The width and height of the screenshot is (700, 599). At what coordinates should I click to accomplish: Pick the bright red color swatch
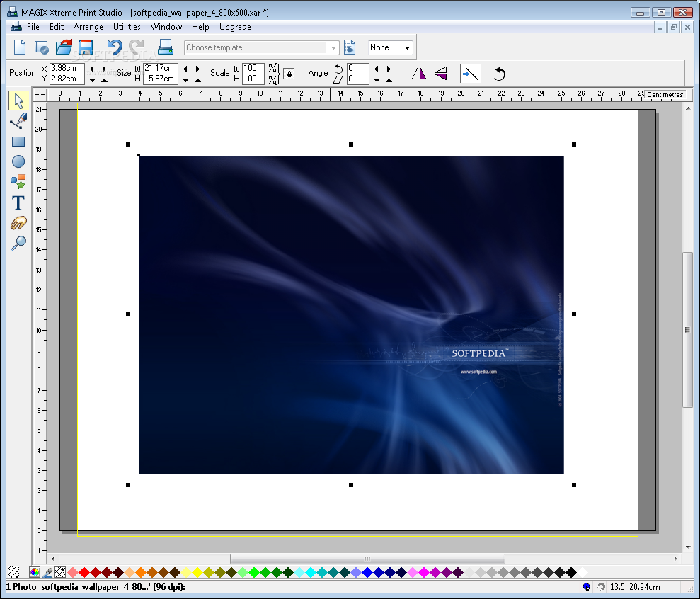click(84, 572)
